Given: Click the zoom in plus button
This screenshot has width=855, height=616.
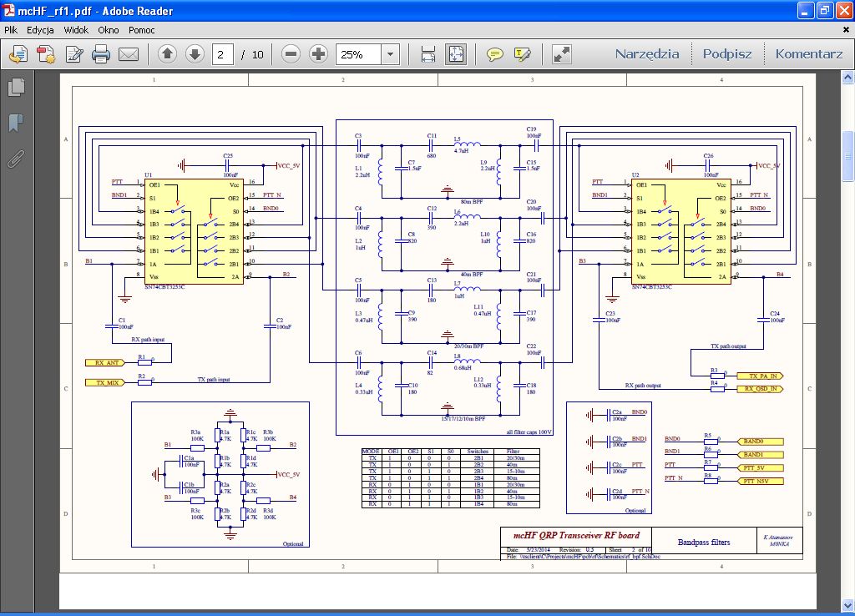Looking at the screenshot, I should [318, 55].
